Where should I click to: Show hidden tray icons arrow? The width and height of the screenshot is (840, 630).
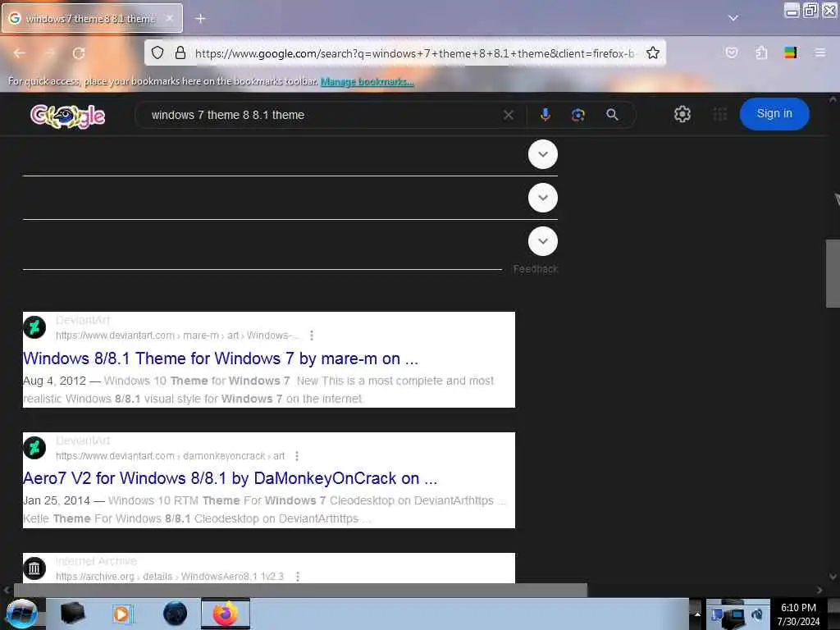tap(697, 614)
